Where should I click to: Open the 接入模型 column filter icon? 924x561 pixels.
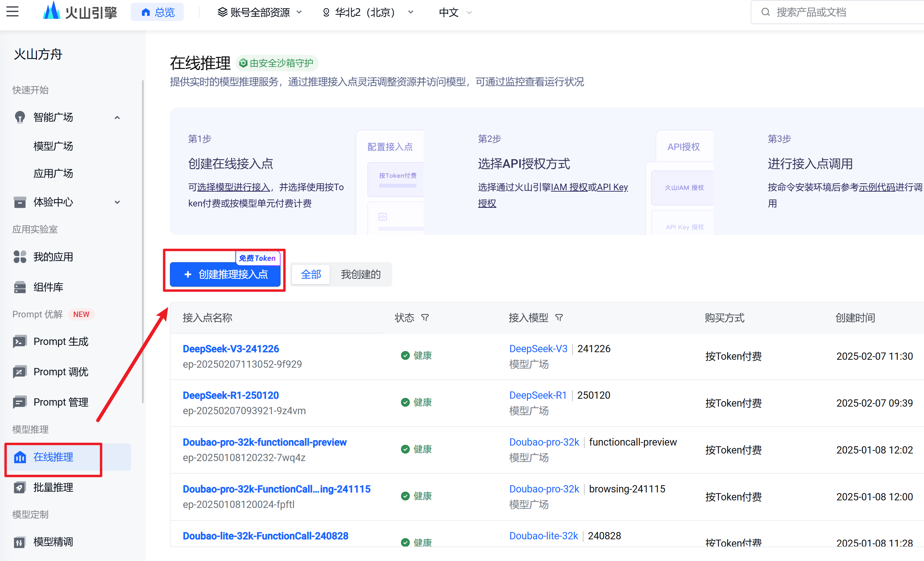(x=559, y=318)
